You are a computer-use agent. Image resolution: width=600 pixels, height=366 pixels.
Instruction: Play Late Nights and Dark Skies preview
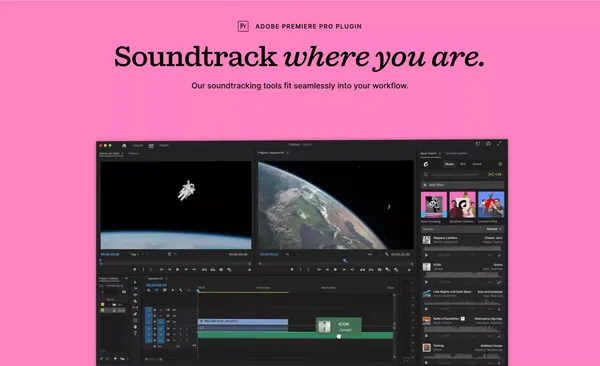[x=426, y=309]
